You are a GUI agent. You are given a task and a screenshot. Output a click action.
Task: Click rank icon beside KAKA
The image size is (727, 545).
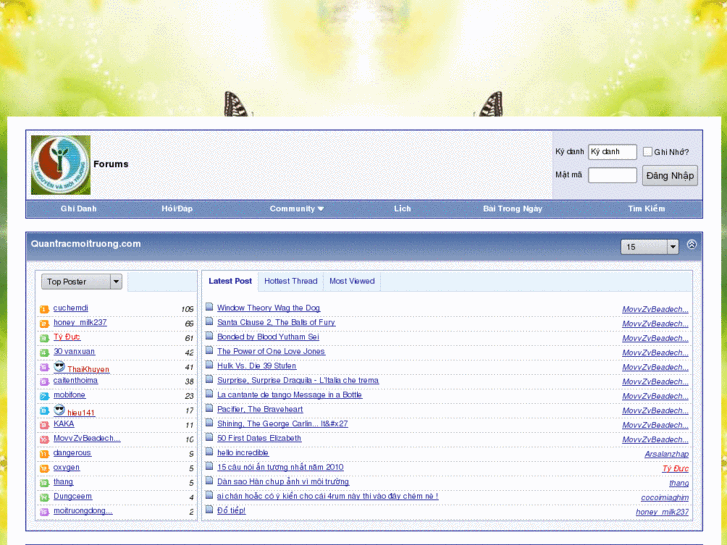(x=45, y=425)
